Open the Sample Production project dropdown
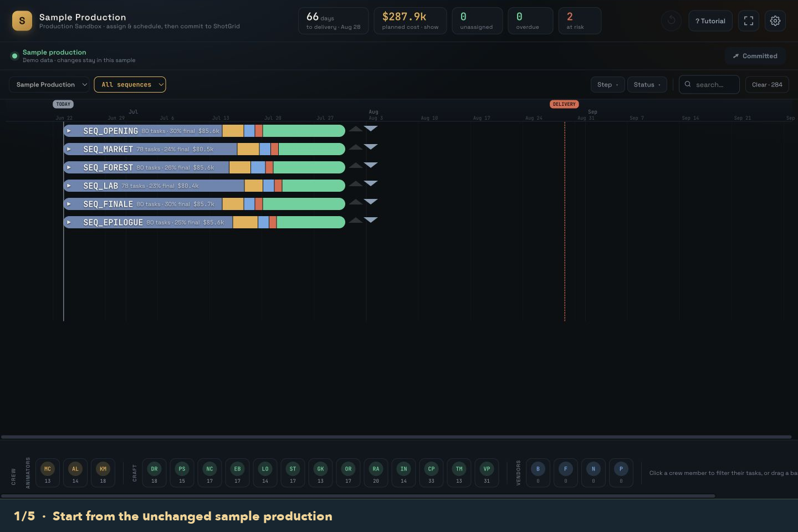The width and height of the screenshot is (798, 532). pyautogui.click(x=49, y=84)
